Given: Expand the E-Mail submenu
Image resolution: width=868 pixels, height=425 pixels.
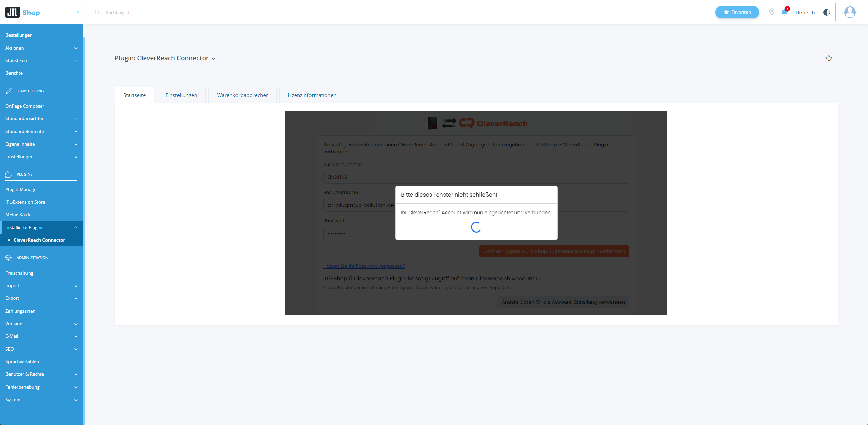Looking at the screenshot, I should pos(41,336).
